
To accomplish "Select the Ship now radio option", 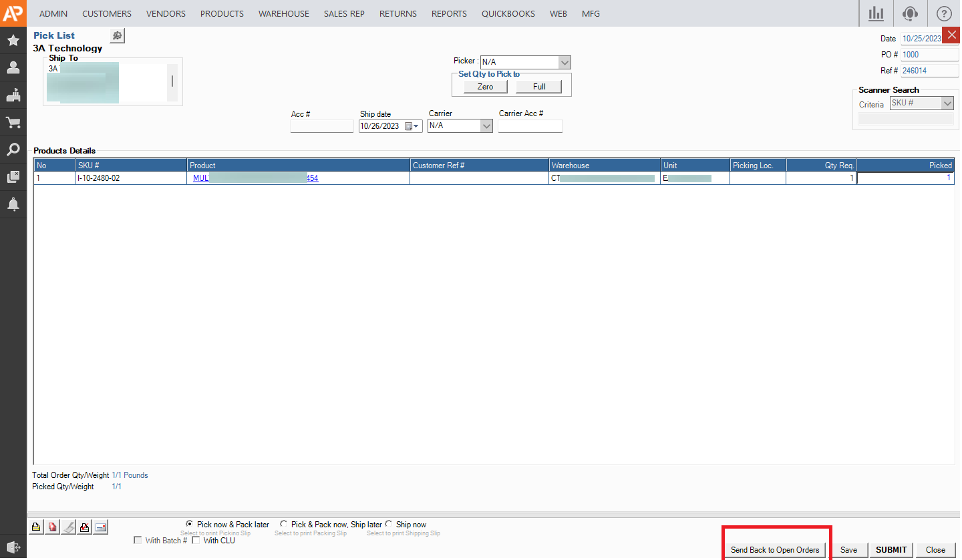I will [x=389, y=525].
